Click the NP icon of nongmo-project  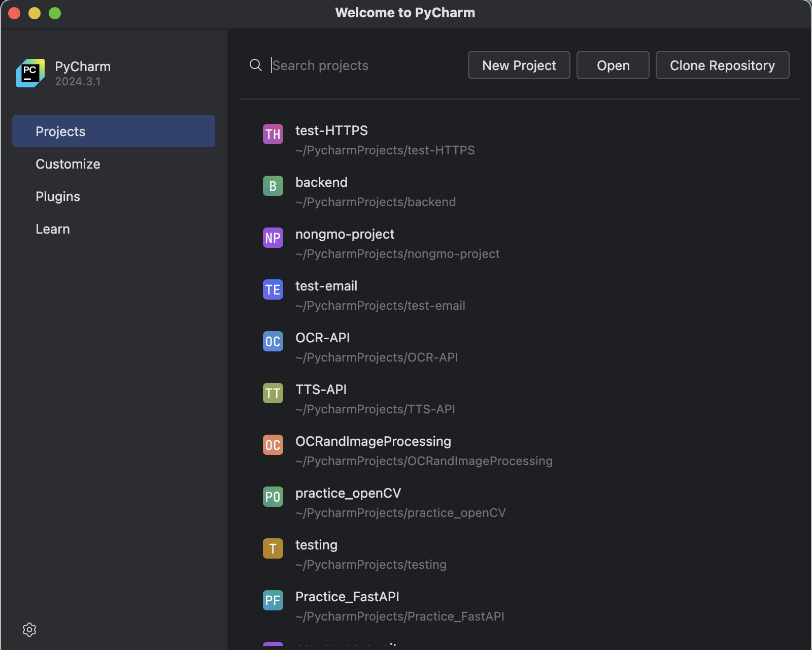273,238
